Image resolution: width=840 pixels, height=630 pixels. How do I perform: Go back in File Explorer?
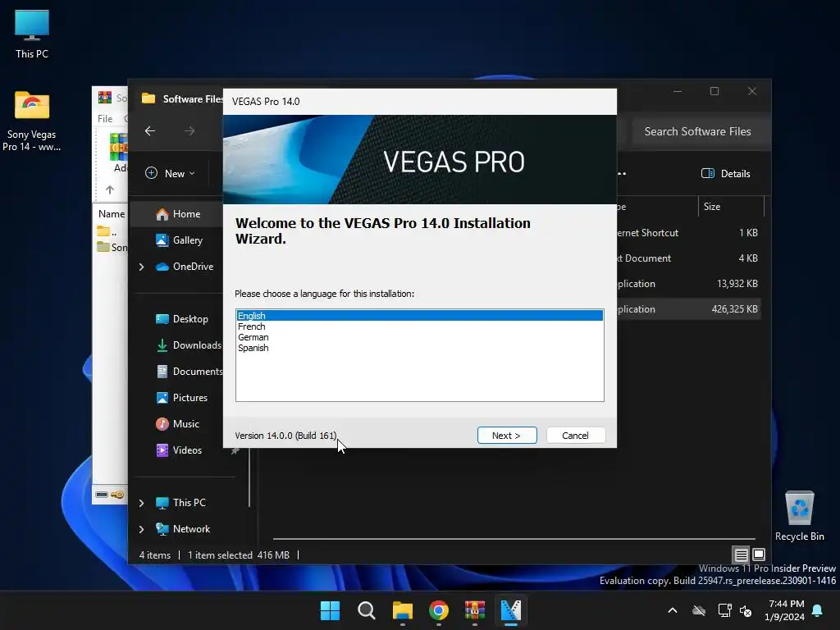click(x=150, y=130)
